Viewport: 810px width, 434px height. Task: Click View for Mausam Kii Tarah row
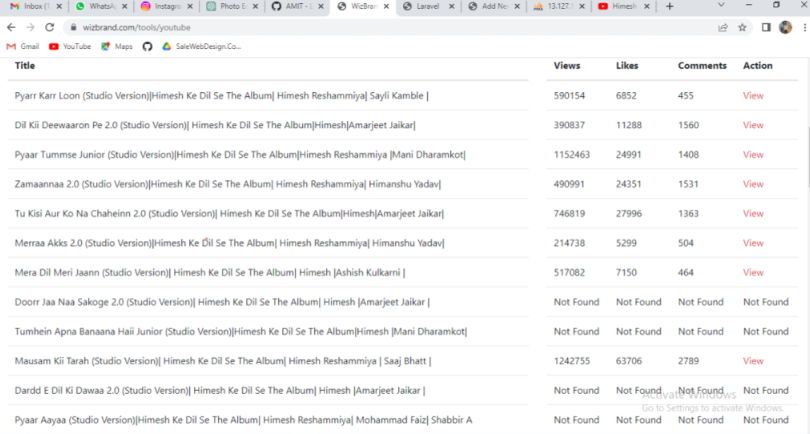coord(753,361)
